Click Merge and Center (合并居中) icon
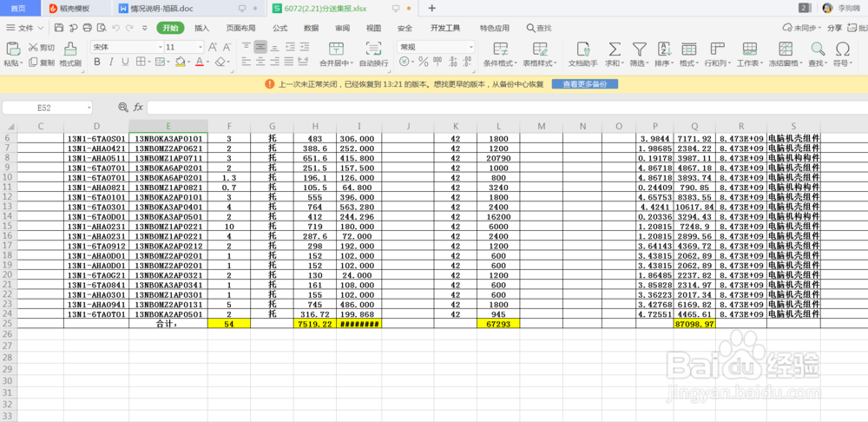868x422 pixels. 336,49
